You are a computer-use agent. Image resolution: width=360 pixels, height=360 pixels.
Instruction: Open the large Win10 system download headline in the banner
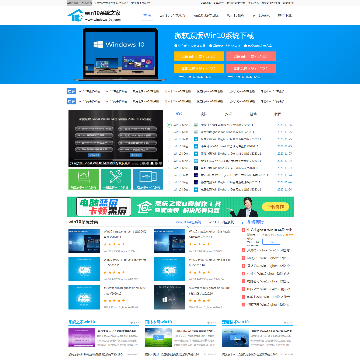pos(214,36)
